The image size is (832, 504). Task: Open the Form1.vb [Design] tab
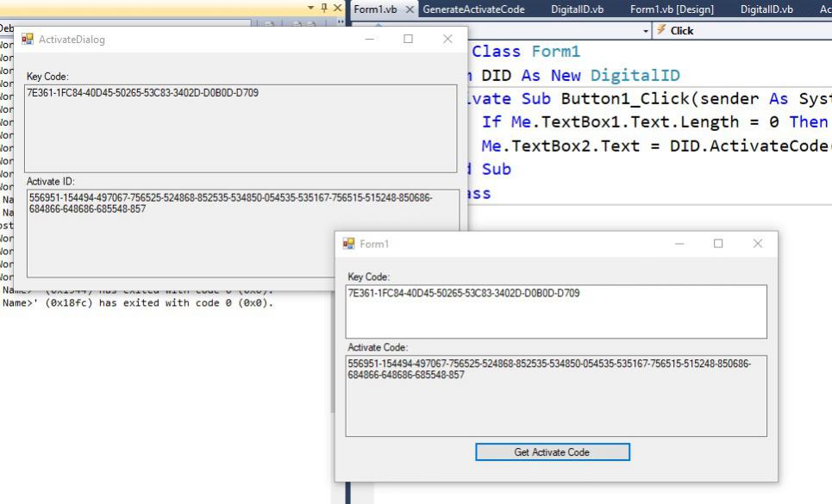(672, 9)
